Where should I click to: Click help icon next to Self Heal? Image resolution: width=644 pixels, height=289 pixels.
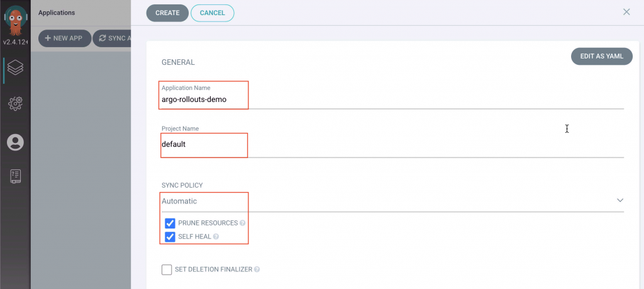click(216, 237)
